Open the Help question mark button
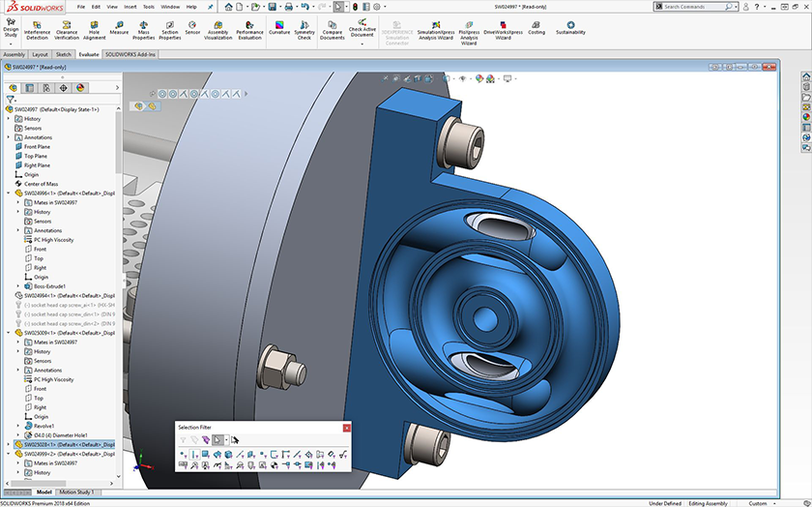 [x=757, y=7]
